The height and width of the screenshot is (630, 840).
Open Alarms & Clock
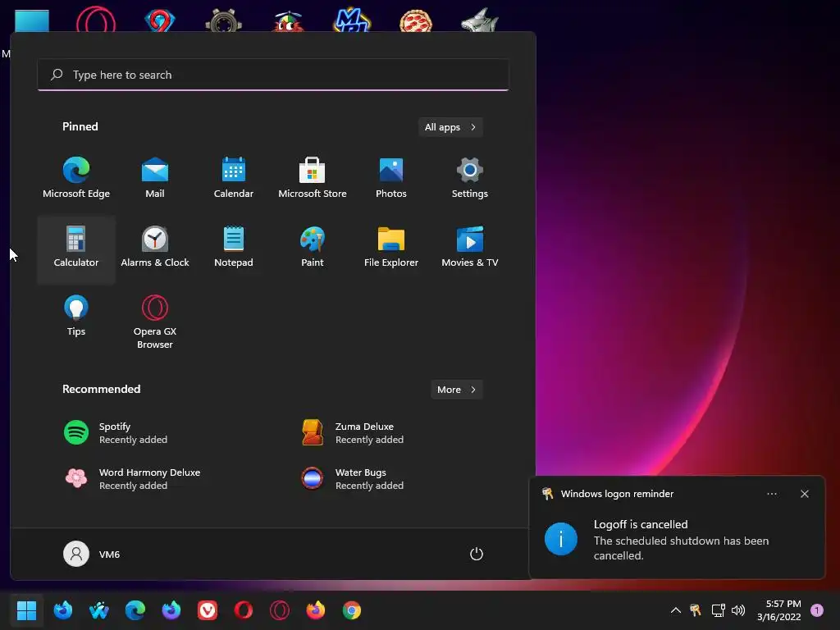pyautogui.click(x=155, y=248)
